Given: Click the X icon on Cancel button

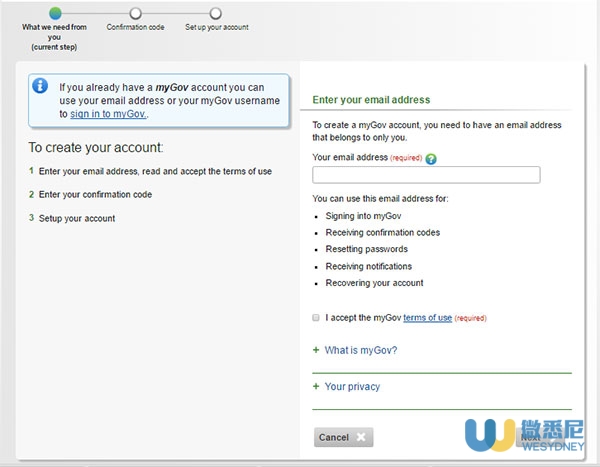Looking at the screenshot, I should [x=361, y=437].
